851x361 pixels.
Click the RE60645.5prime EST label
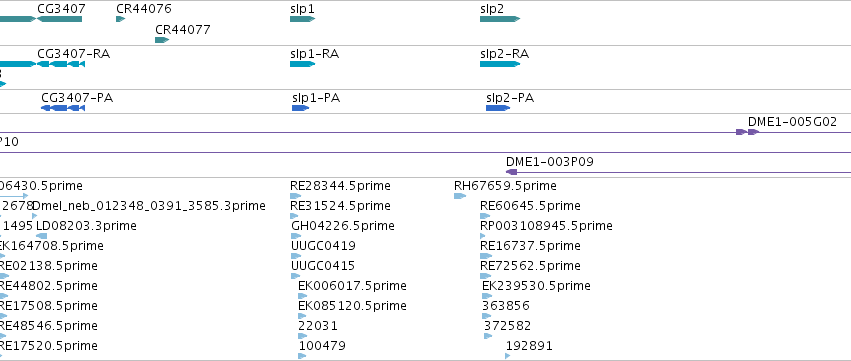coord(530,206)
